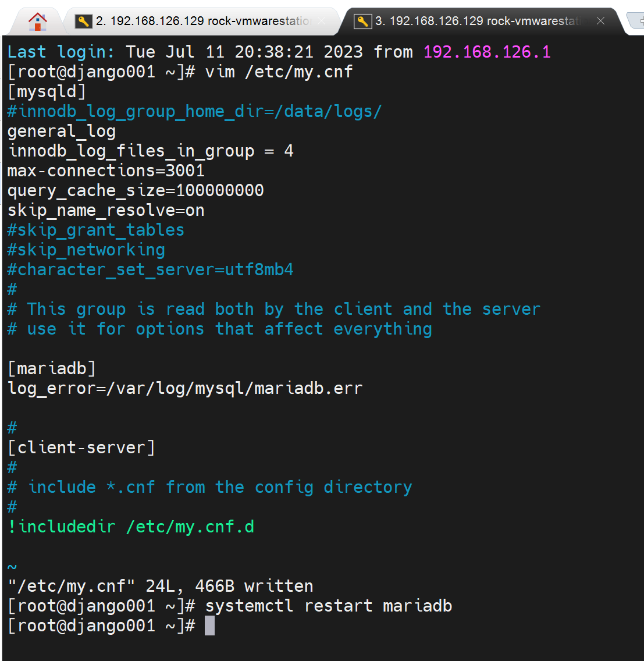The height and width of the screenshot is (661, 644).
Task: Click the systemctl restart mariadb command
Action: pos(329,606)
